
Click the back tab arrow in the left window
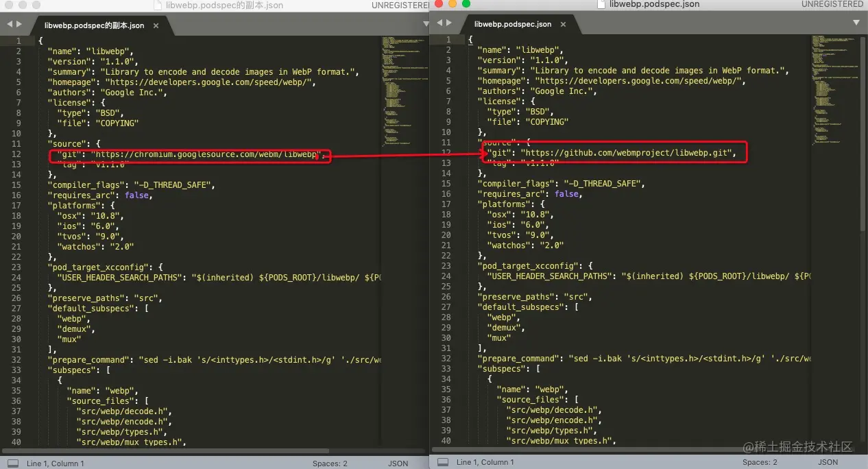9,24
